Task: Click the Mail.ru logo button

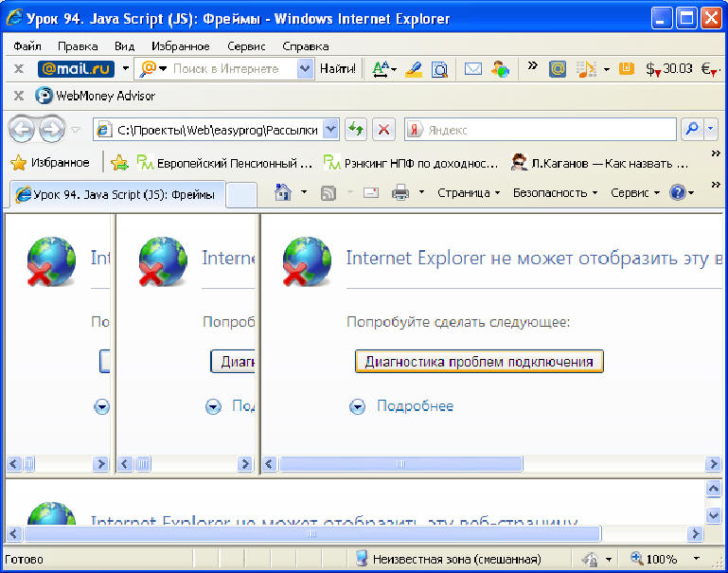Action: click(76, 69)
